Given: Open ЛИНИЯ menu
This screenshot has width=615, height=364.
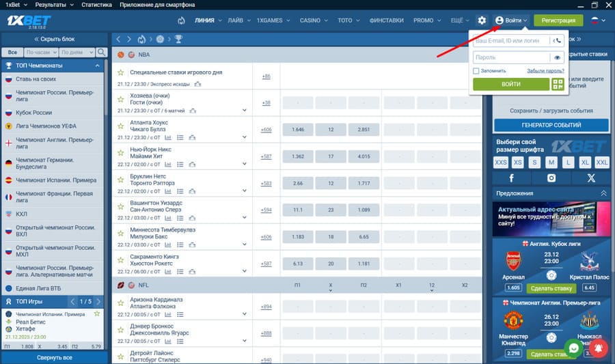Looking at the screenshot, I should pos(208,20).
